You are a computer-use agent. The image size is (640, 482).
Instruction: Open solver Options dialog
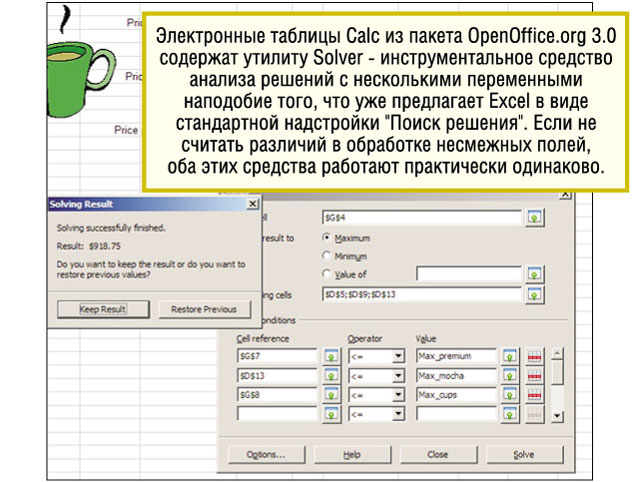(267, 454)
